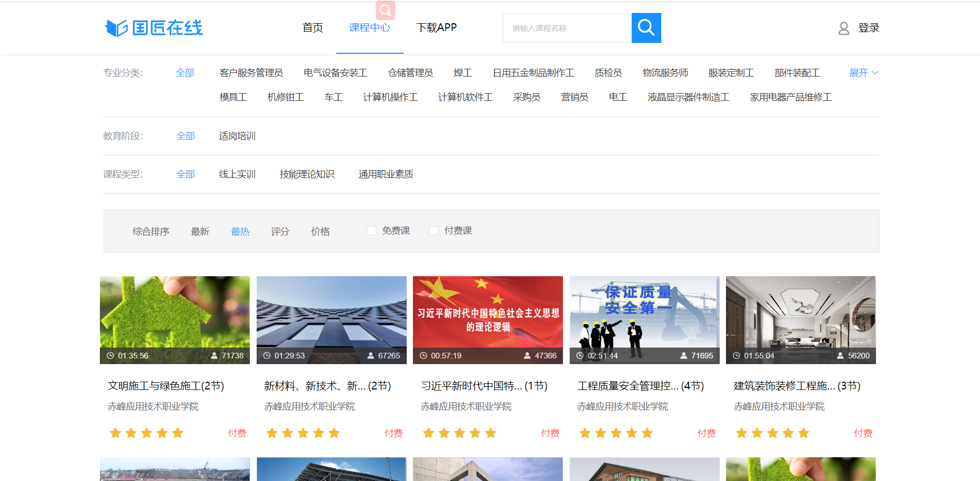Click the blue search magnifier button
The height and width of the screenshot is (481, 980).
point(646,28)
